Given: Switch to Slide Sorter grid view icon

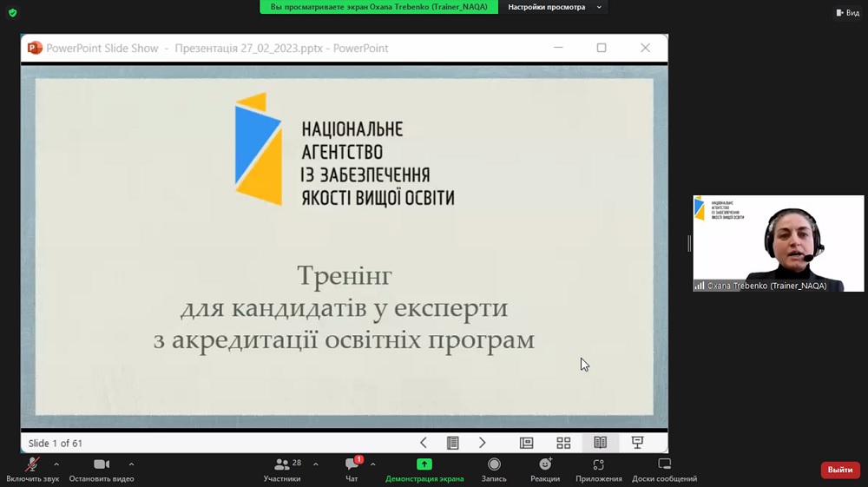Looking at the screenshot, I should 563,443.
